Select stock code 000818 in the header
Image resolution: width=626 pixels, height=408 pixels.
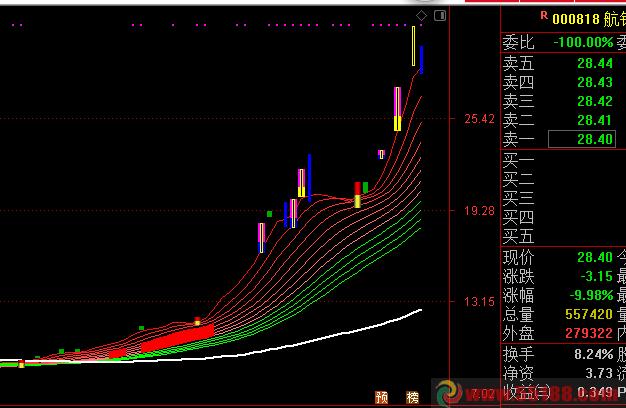point(576,17)
